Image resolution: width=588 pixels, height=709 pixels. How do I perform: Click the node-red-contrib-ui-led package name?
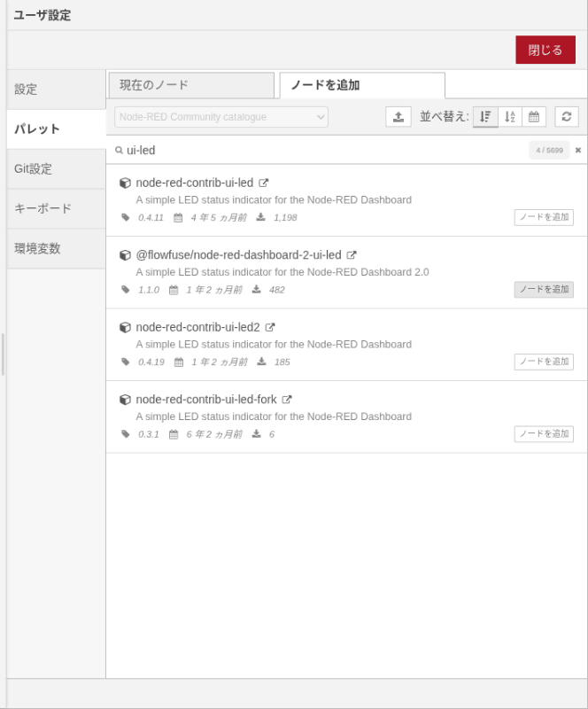pos(194,183)
